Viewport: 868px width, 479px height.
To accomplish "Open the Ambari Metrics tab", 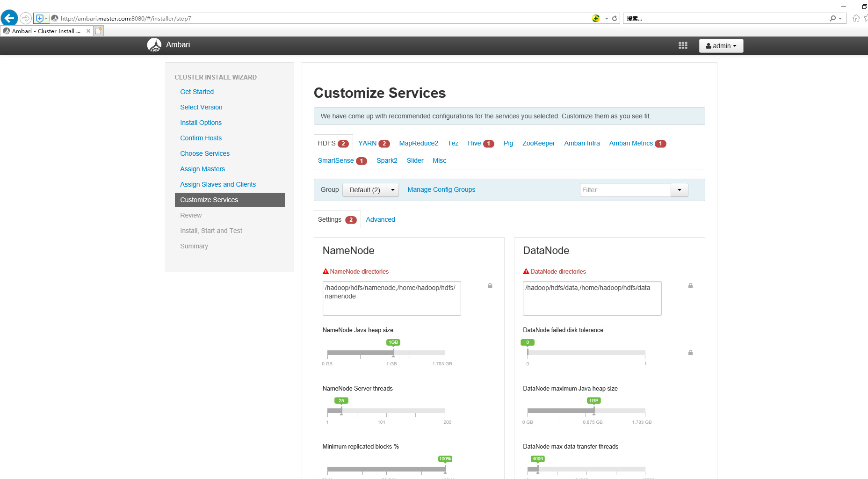I will (637, 143).
